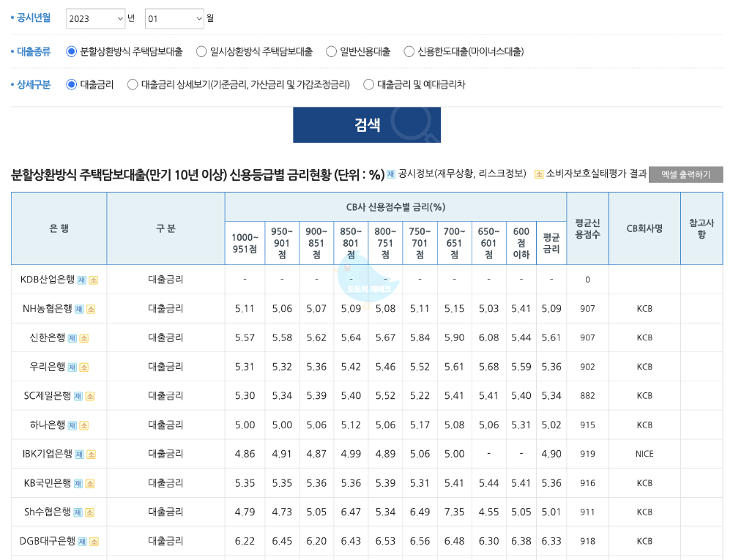The image size is (733, 560).
Task: Open the 01 month dropdown
Action: (174, 19)
